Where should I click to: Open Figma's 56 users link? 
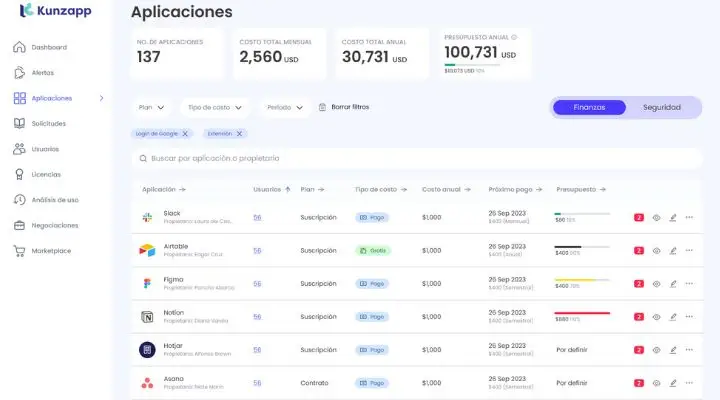click(257, 283)
